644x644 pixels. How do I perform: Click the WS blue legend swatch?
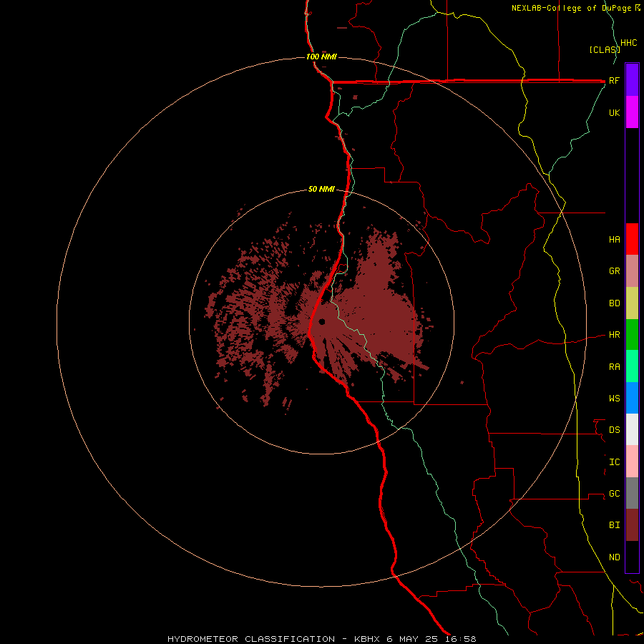(632, 398)
